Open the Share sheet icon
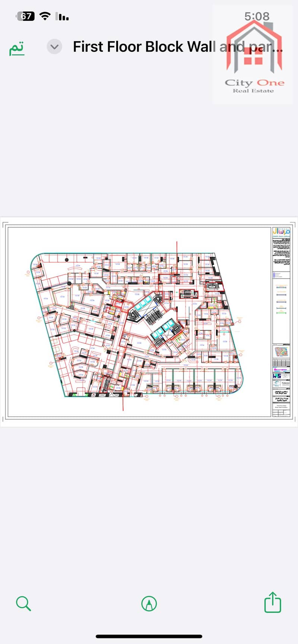Viewport: 298px width, 644px height. click(x=272, y=602)
